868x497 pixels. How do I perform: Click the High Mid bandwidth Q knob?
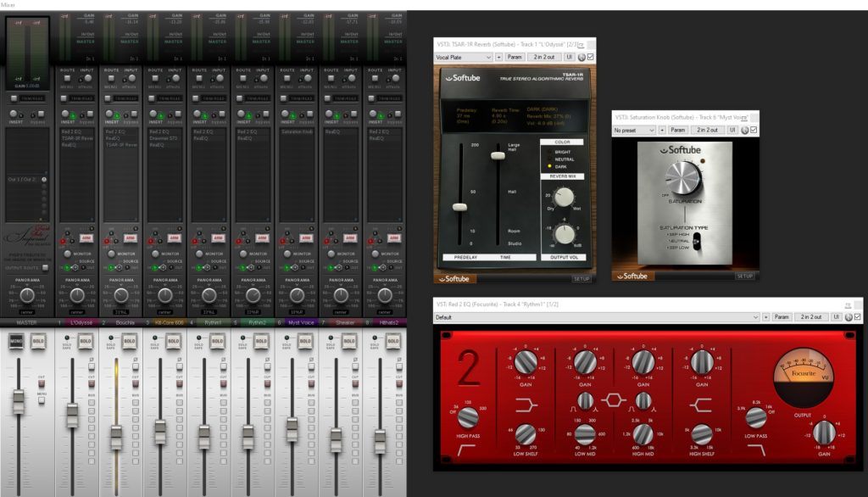[643, 400]
